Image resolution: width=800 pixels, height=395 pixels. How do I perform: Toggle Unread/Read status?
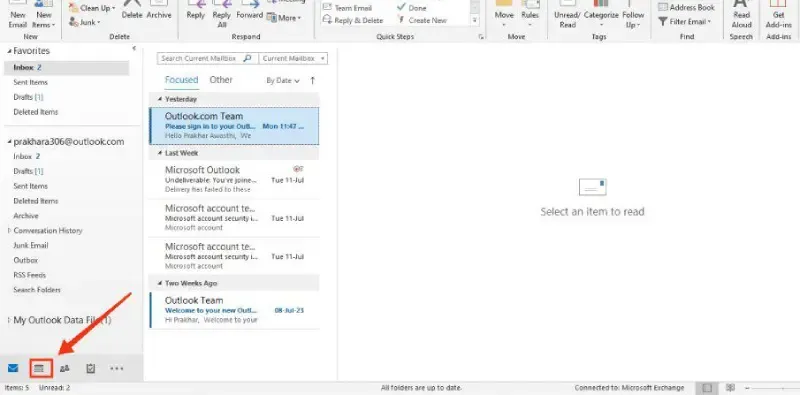567,15
